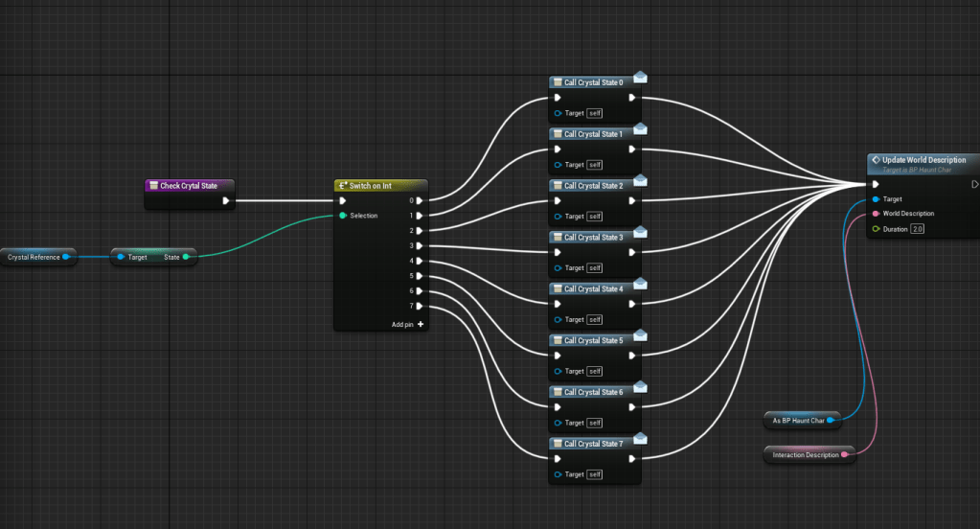Click the function icon on Update World Description
Viewport: 980px width, 529px height.
876,160
